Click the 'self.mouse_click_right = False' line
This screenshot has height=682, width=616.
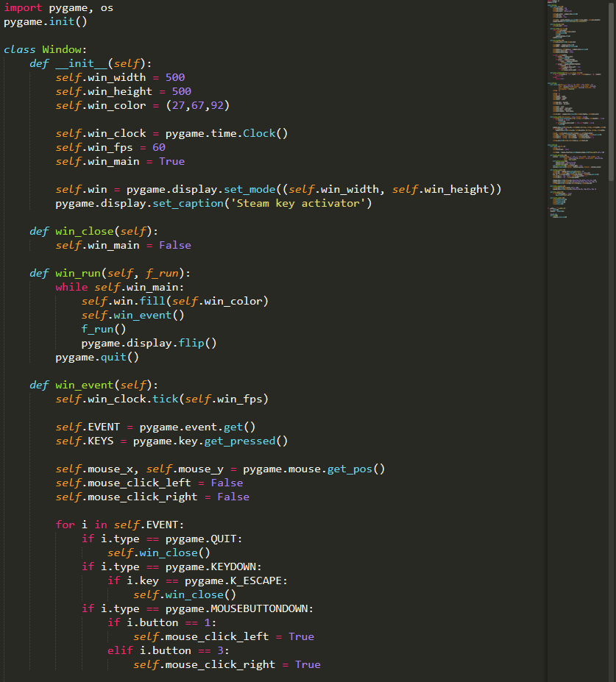[152, 497]
